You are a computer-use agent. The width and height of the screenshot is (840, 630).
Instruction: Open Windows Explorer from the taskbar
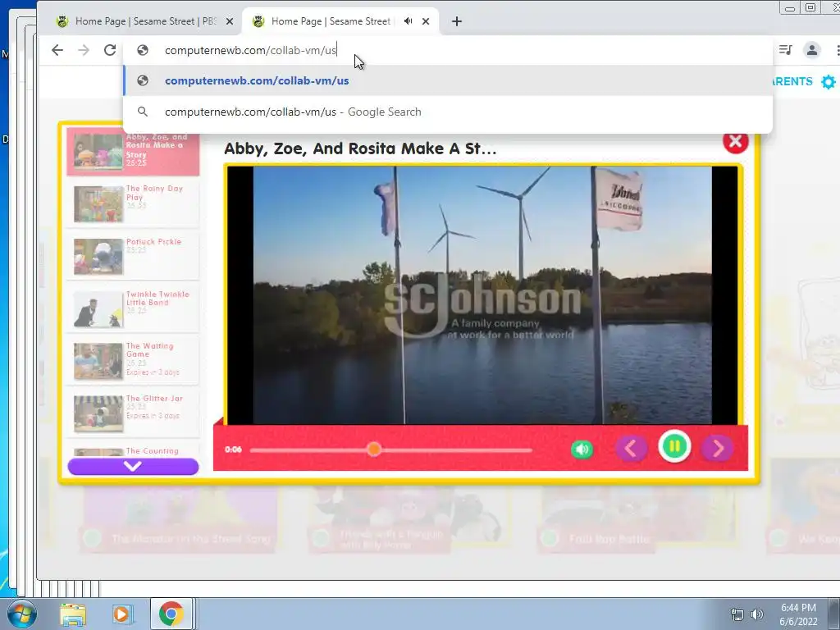pyautogui.click(x=73, y=614)
